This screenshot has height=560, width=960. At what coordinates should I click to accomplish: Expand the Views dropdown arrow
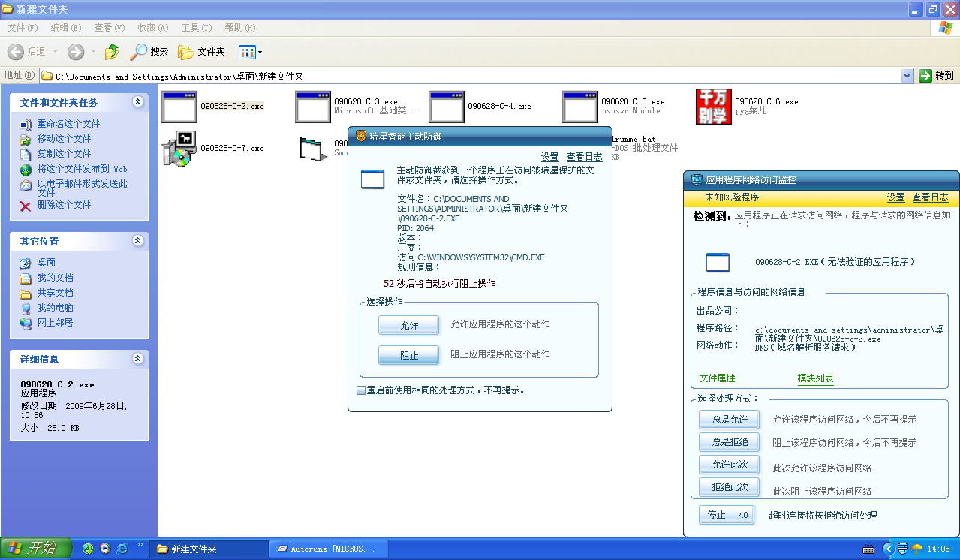coord(260,52)
